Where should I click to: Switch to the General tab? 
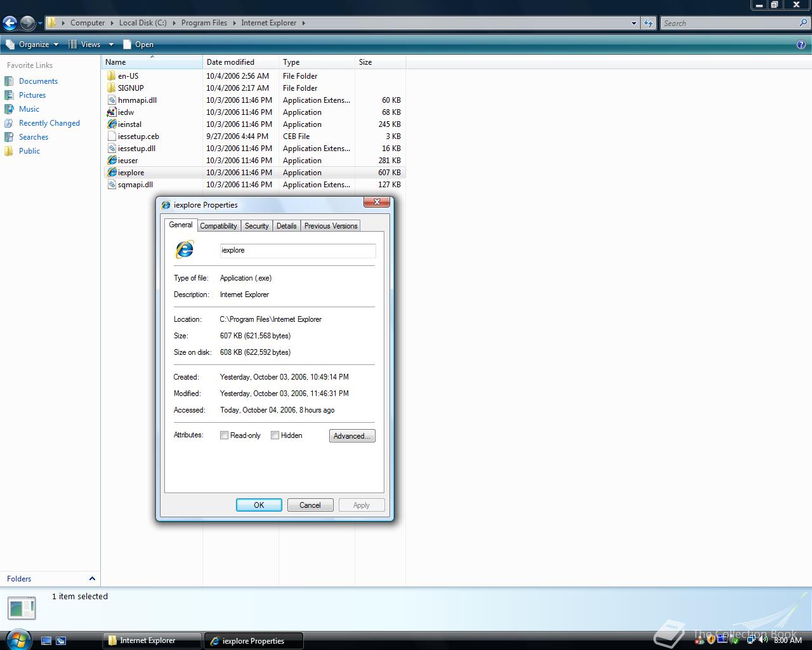pos(180,225)
